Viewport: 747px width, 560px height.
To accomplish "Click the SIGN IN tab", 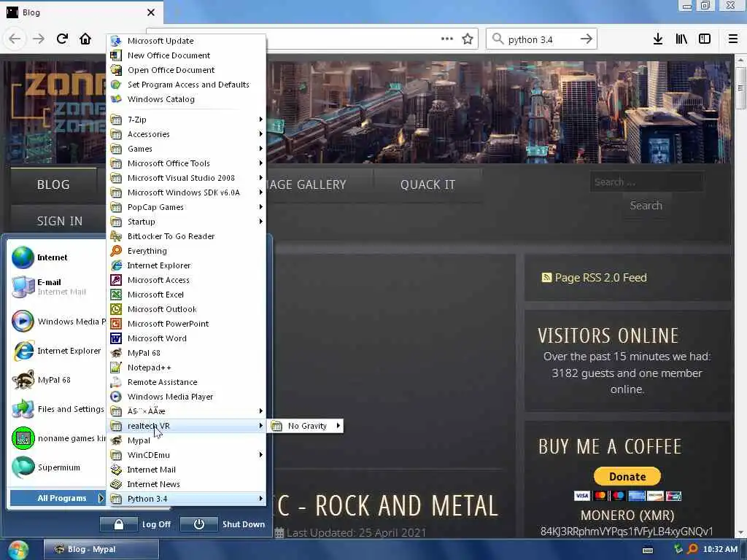I will click(x=60, y=221).
